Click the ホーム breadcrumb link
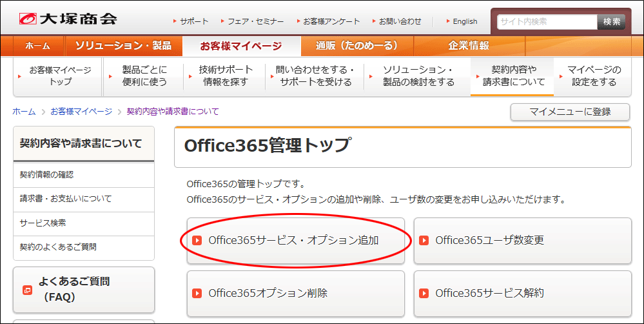The height and width of the screenshot is (324, 644). pyautogui.click(x=24, y=112)
